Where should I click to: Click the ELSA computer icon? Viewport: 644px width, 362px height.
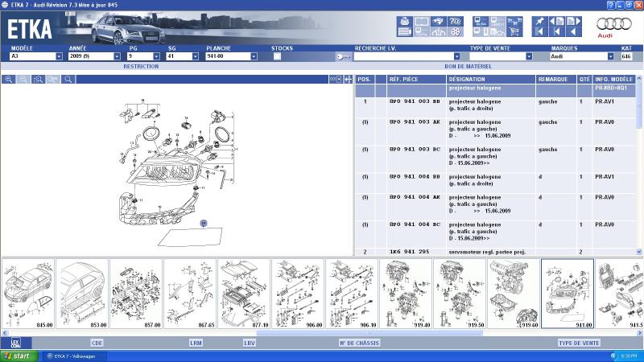tap(481, 22)
